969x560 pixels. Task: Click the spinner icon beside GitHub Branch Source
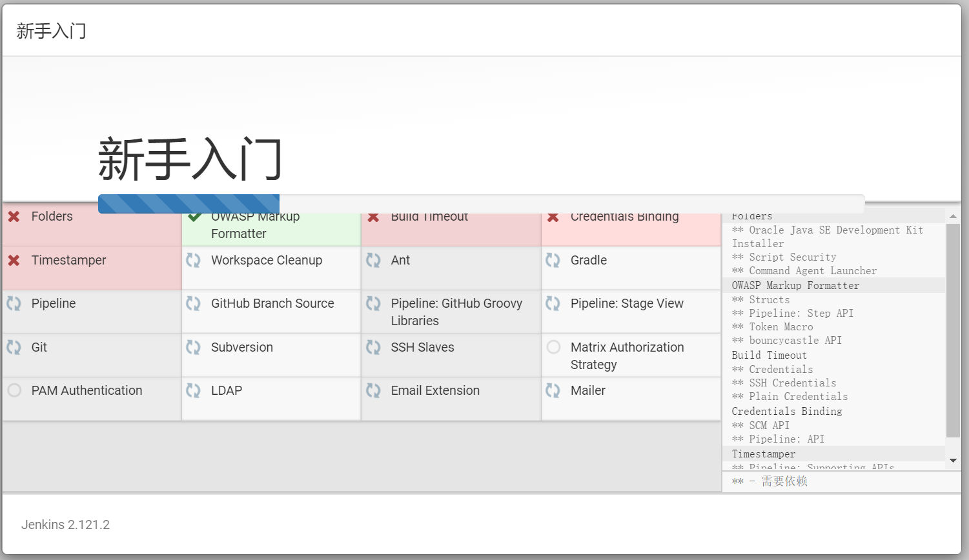(x=194, y=303)
